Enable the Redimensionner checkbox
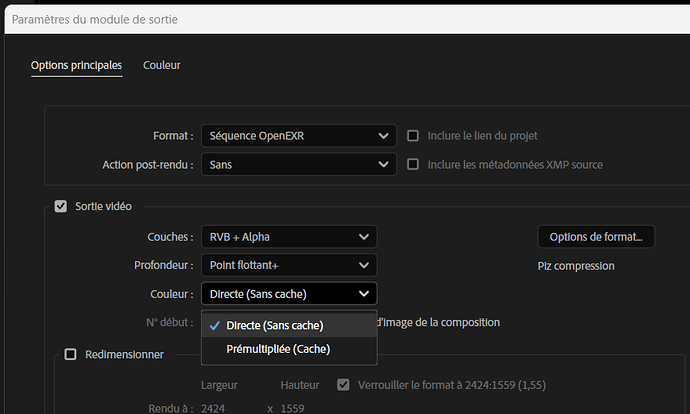 point(70,354)
